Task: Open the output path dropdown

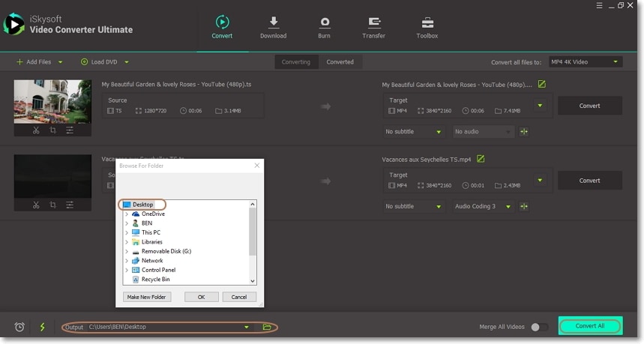Action: [247, 328]
